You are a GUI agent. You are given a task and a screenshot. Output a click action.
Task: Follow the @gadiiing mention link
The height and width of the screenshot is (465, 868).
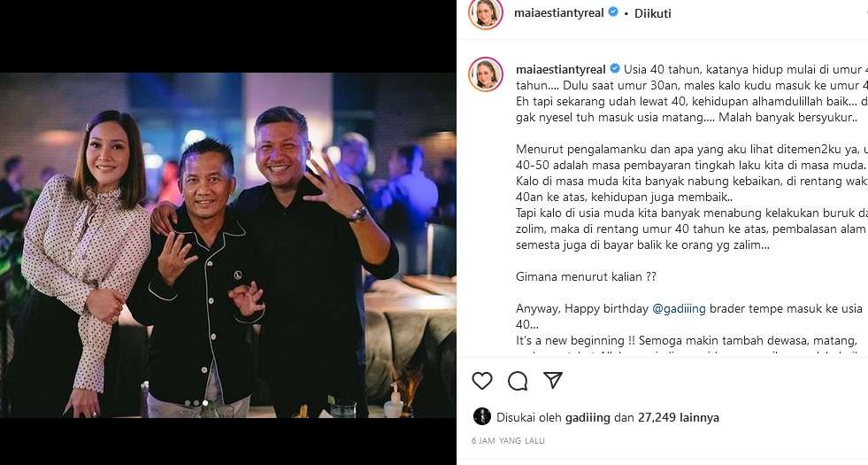(x=680, y=309)
